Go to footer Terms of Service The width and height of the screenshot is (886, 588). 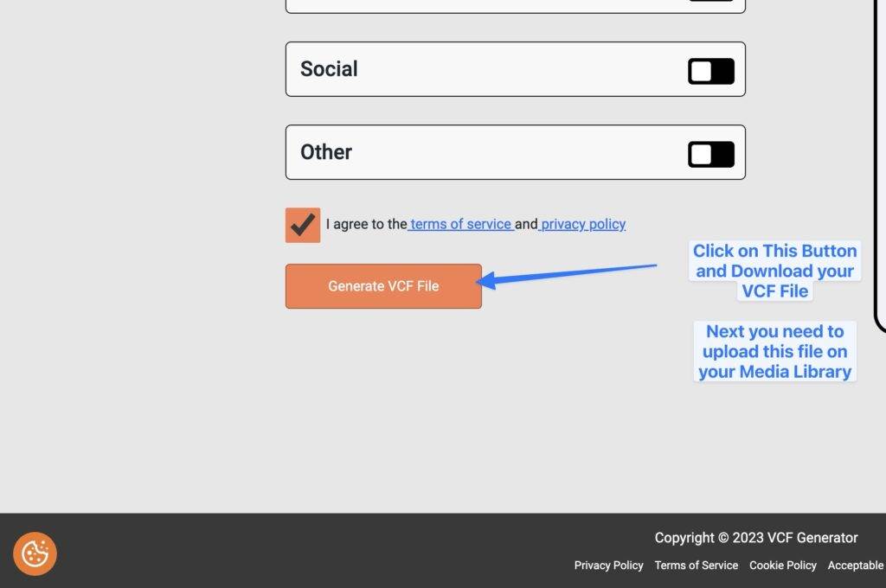pyautogui.click(x=696, y=566)
